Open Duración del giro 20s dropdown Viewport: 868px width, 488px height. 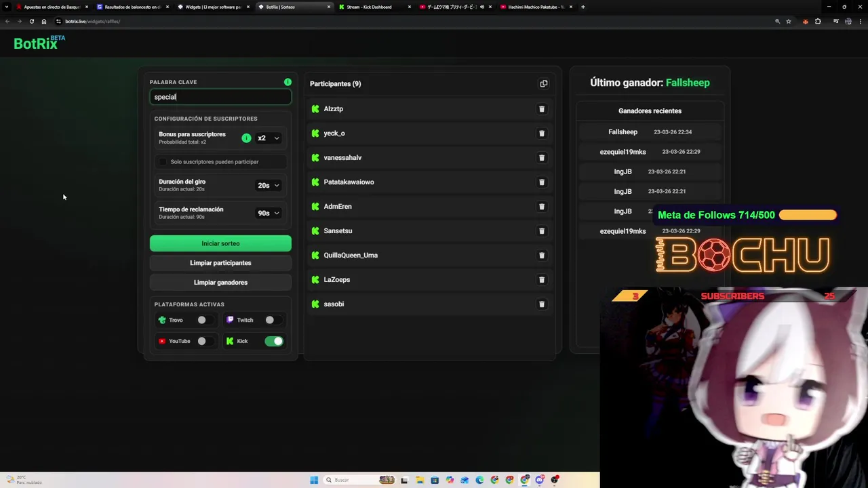[x=268, y=186]
